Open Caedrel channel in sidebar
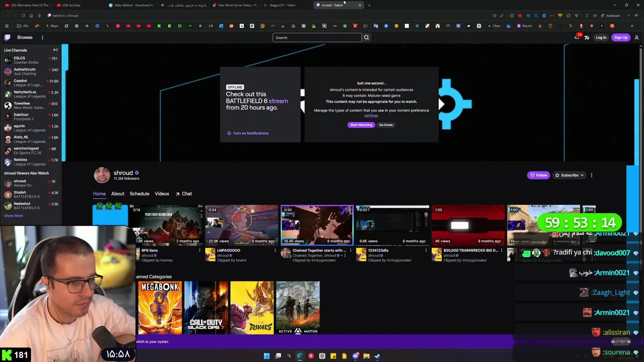This screenshot has height=362, width=644. 31,82
